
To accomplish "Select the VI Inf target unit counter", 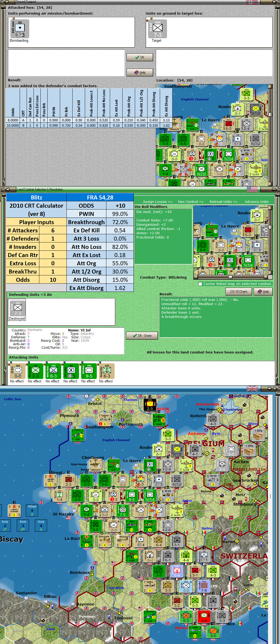I will [x=157, y=29].
